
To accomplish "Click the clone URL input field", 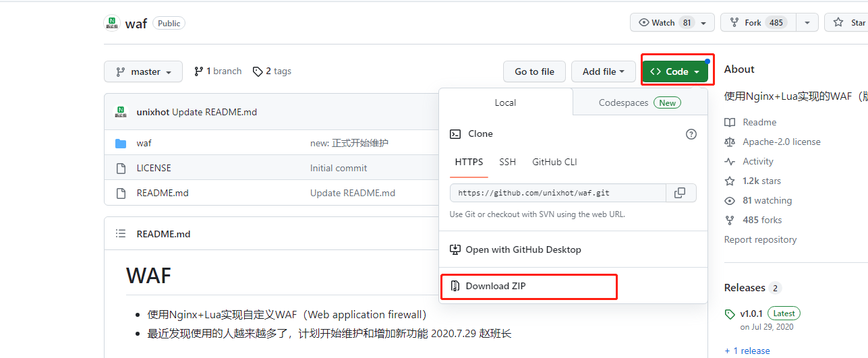I will tap(558, 193).
